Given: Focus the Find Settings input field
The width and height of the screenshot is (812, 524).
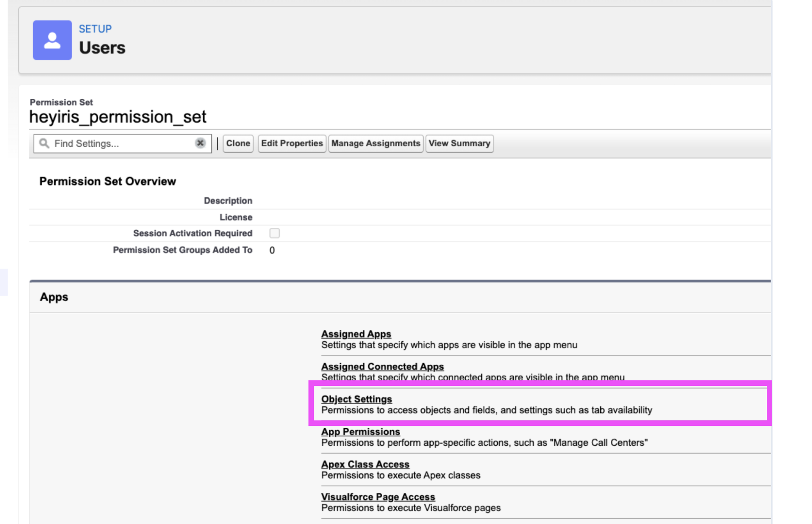Looking at the screenshot, I should point(123,143).
